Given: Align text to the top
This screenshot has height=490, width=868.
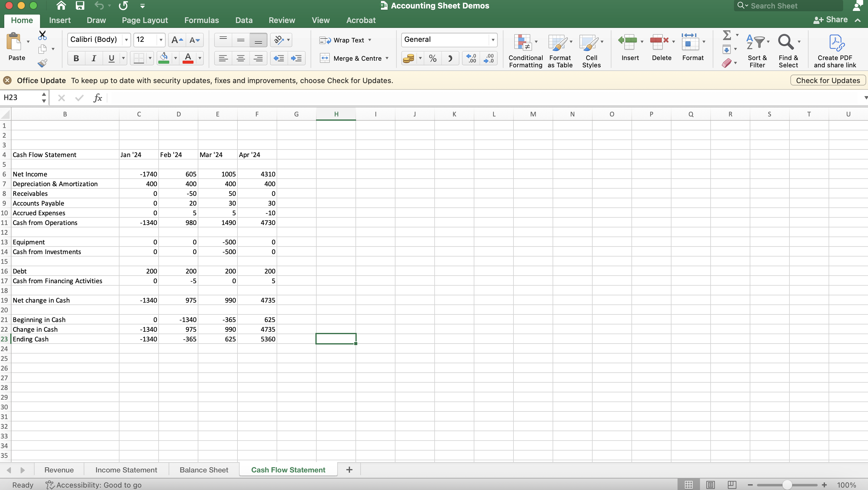Looking at the screenshot, I should click(x=223, y=40).
